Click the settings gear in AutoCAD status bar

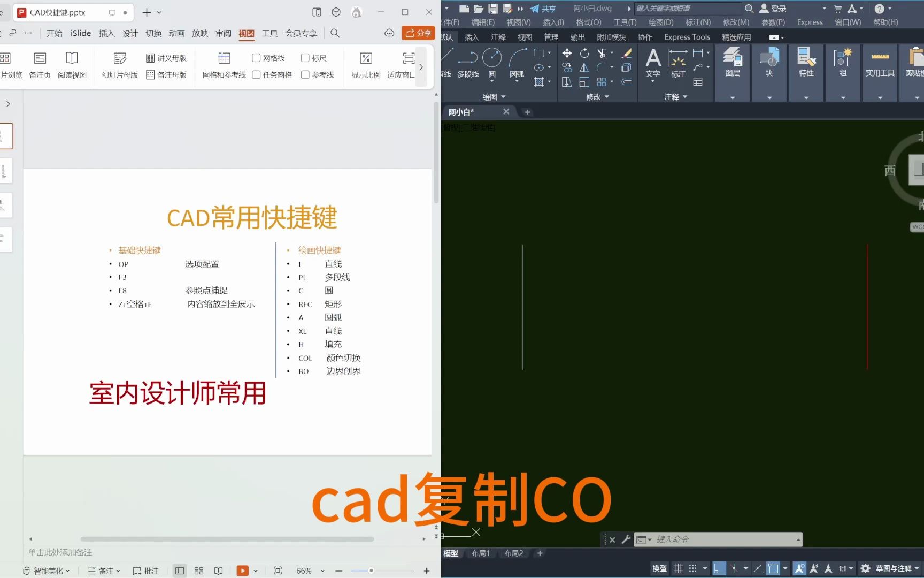pyautogui.click(x=865, y=568)
